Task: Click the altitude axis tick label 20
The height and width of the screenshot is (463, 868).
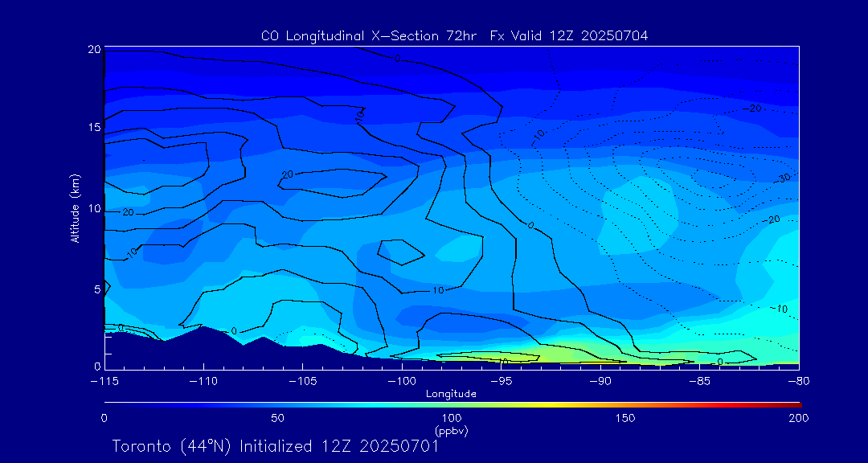Action: point(93,49)
